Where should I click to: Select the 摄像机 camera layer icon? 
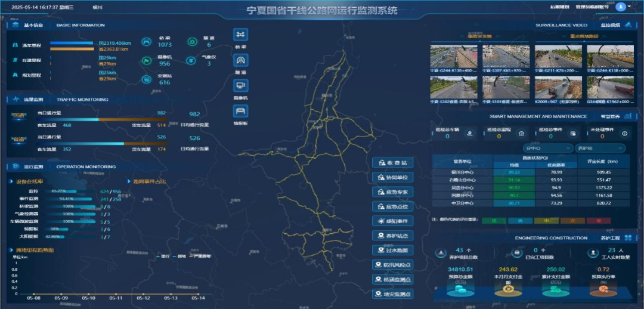point(240,86)
